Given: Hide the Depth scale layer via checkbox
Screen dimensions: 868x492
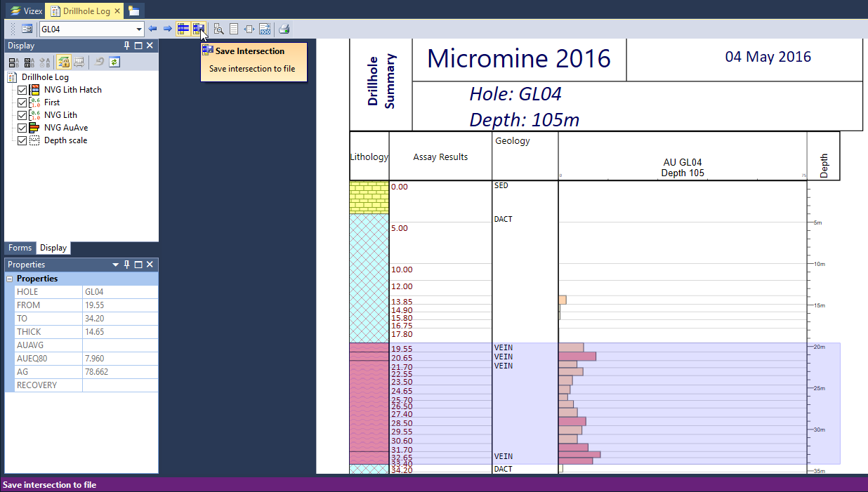Looking at the screenshot, I should click(x=22, y=140).
